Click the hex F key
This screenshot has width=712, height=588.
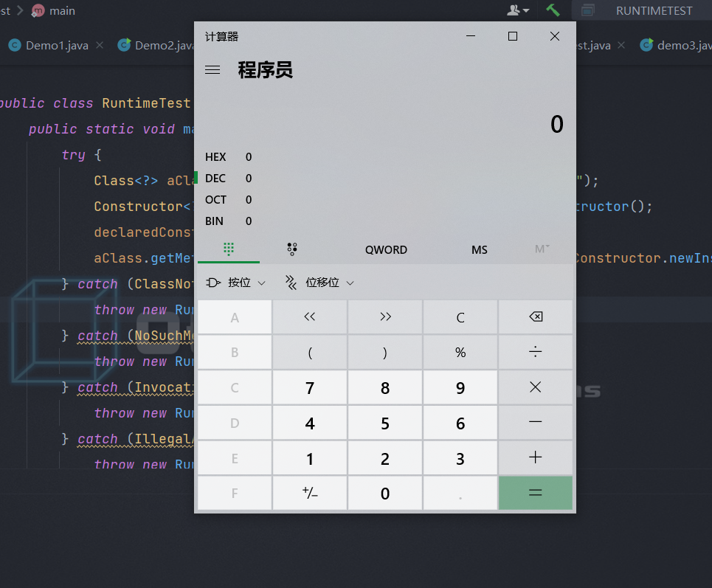235,493
